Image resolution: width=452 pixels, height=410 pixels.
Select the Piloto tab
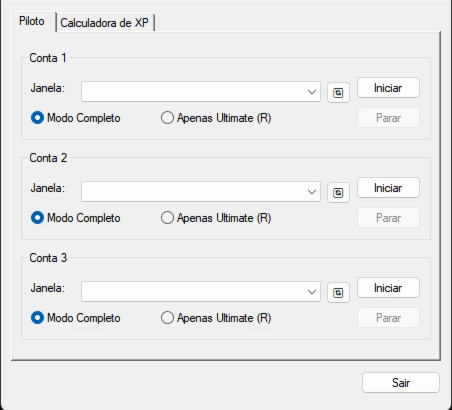point(32,21)
